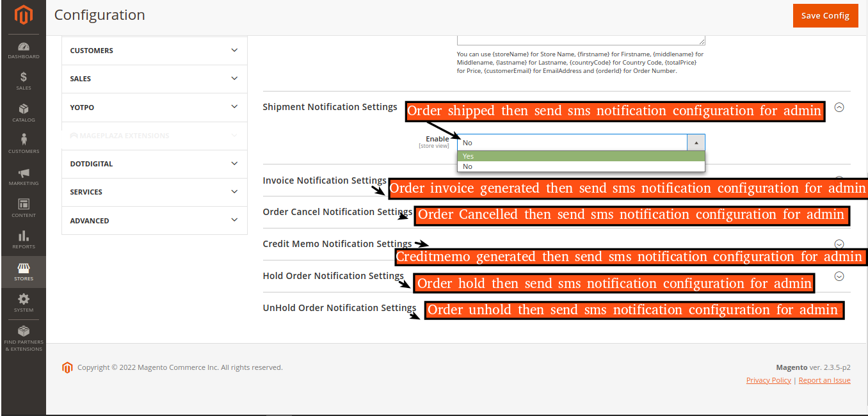Select Yes in the Enable dropdown list
868x416 pixels.
pos(581,156)
